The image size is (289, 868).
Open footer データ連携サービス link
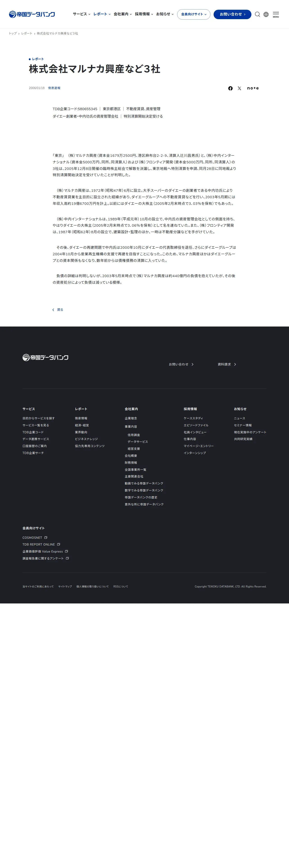pyautogui.click(x=36, y=439)
